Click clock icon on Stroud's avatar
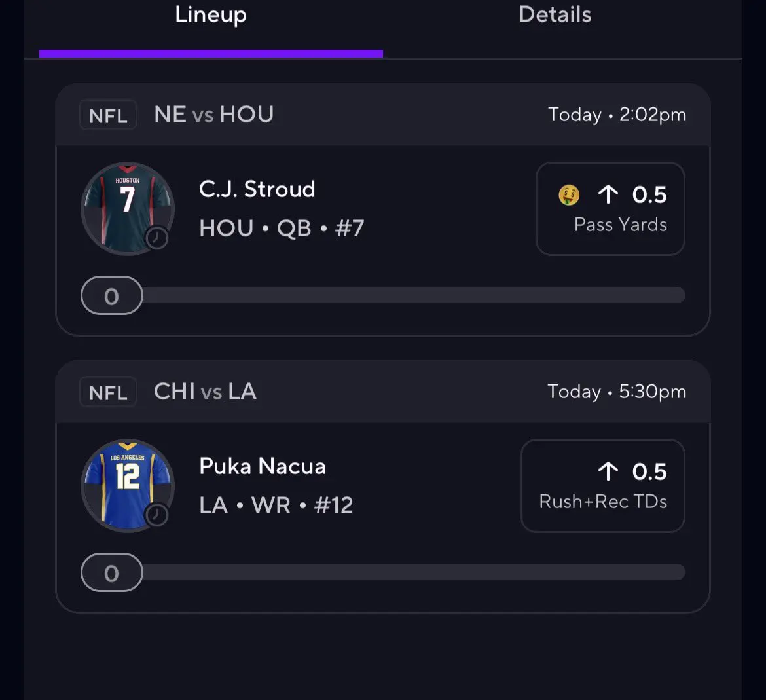Screen dimensions: 766x700 tap(156, 238)
